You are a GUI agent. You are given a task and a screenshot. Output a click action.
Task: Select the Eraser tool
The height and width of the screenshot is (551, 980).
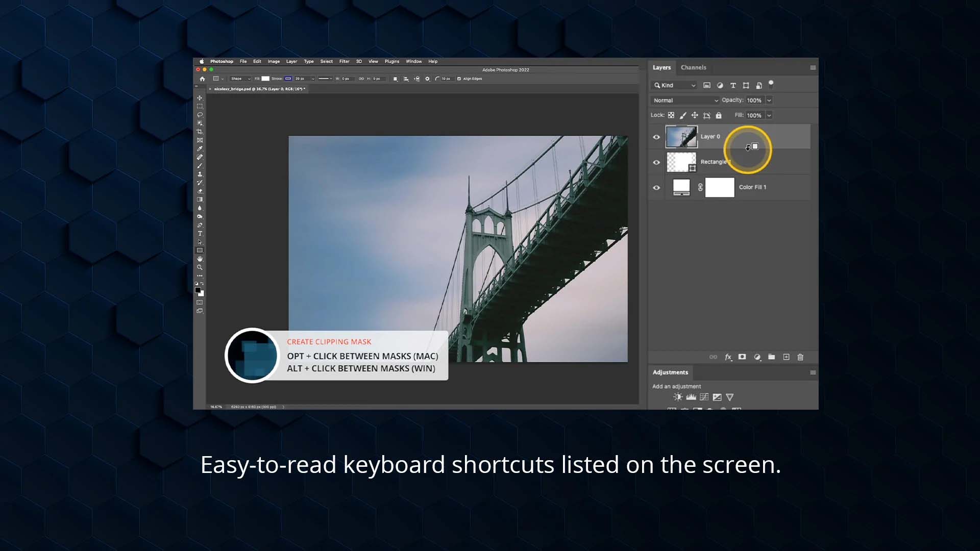tap(200, 191)
